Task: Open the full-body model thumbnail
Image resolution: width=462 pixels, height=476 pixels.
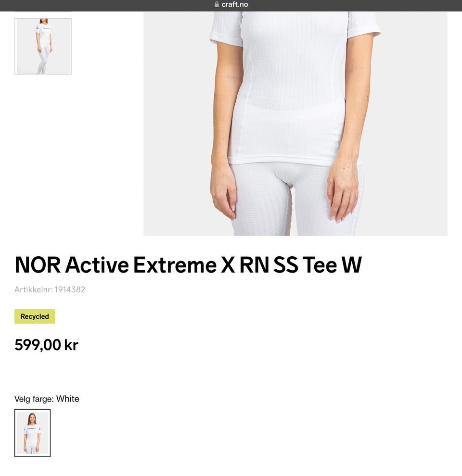Action: (43, 46)
